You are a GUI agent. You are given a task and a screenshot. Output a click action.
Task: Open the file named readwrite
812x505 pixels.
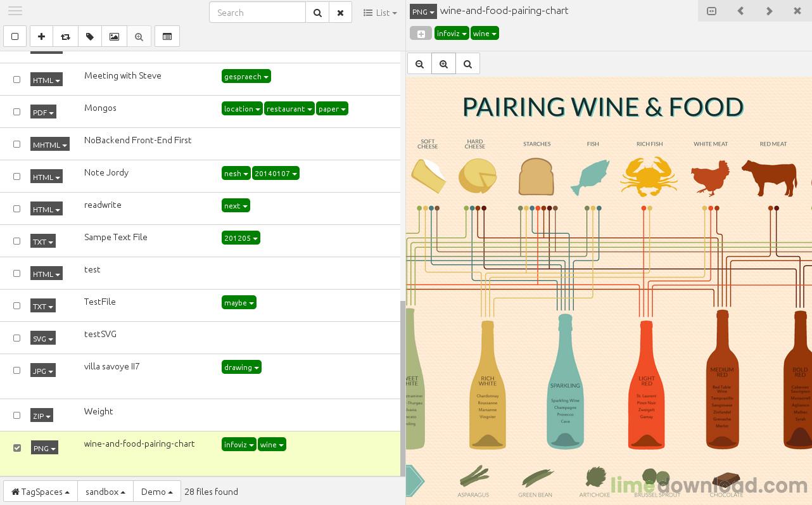pos(103,205)
